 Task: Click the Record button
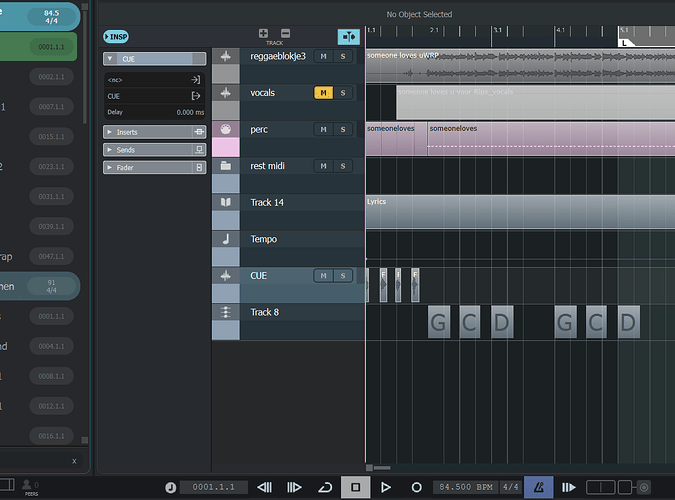(x=416, y=488)
